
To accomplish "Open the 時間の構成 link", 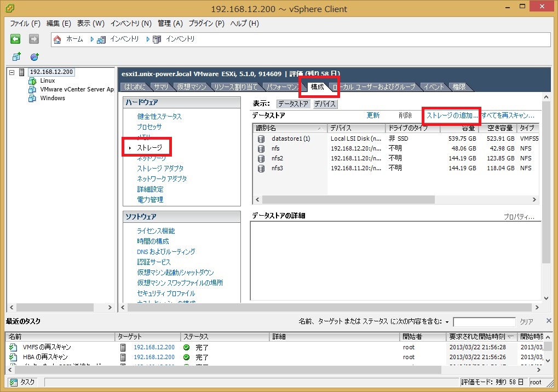I will coord(153,241).
